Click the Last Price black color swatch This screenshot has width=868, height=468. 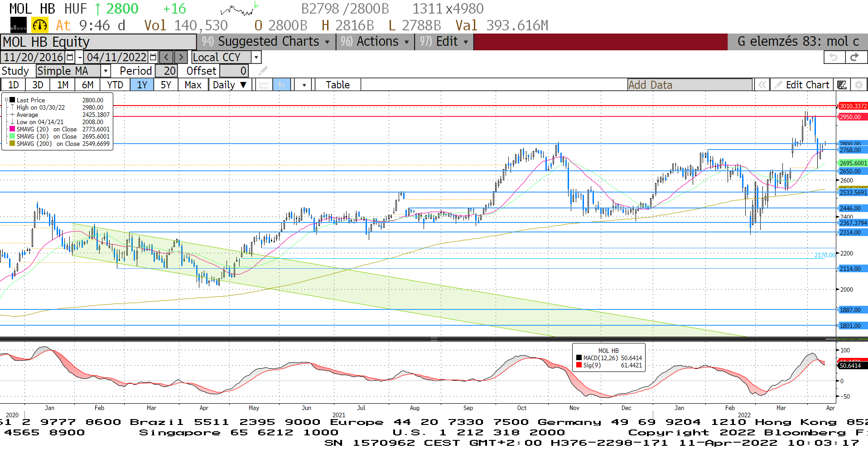pyautogui.click(x=13, y=100)
